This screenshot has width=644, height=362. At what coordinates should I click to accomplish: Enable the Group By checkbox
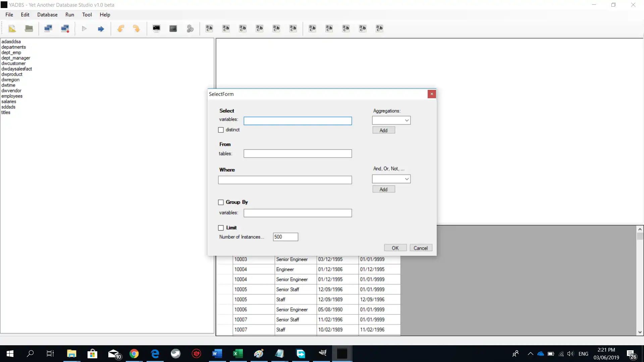pyautogui.click(x=221, y=202)
